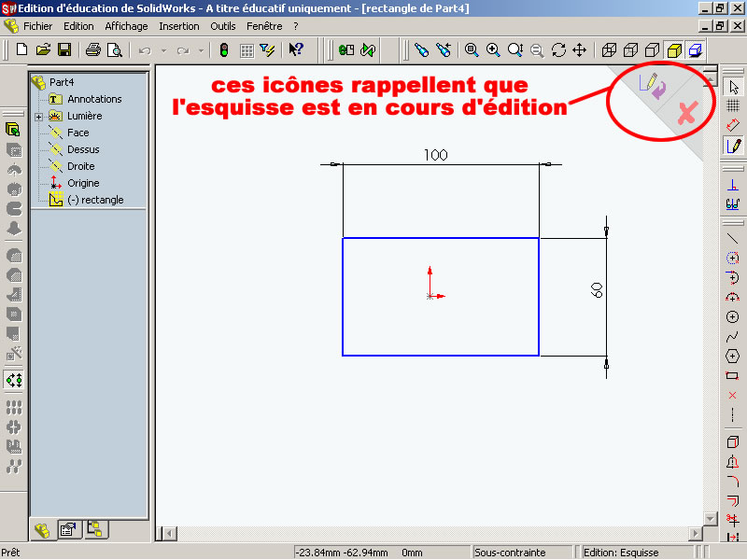Switch to the PropertyManager tab
The height and width of the screenshot is (560, 747).
(68, 529)
